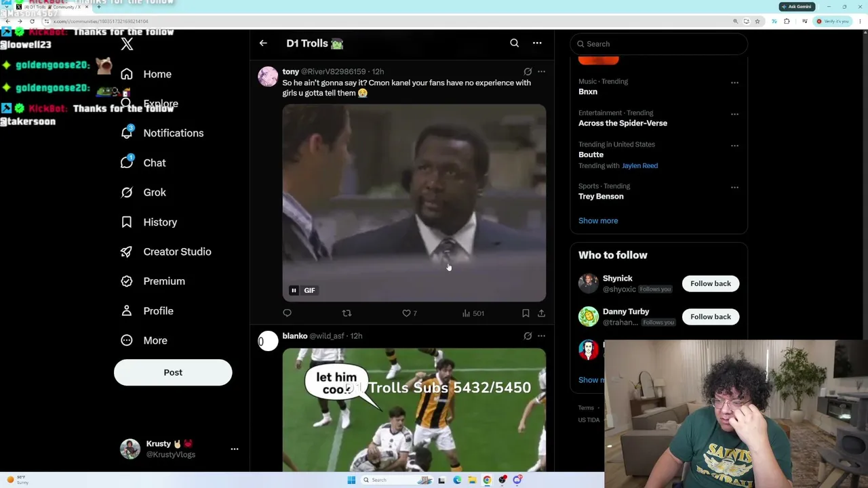The image size is (868, 488).
Task: Click the Post button
Action: point(173,372)
